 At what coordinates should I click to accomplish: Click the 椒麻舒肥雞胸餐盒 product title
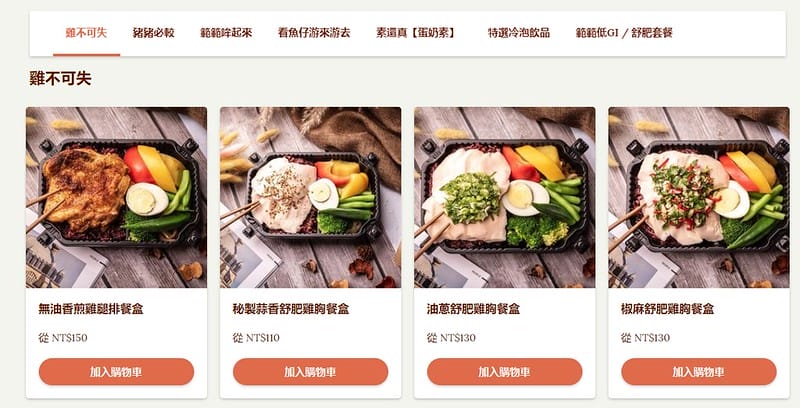point(667,309)
